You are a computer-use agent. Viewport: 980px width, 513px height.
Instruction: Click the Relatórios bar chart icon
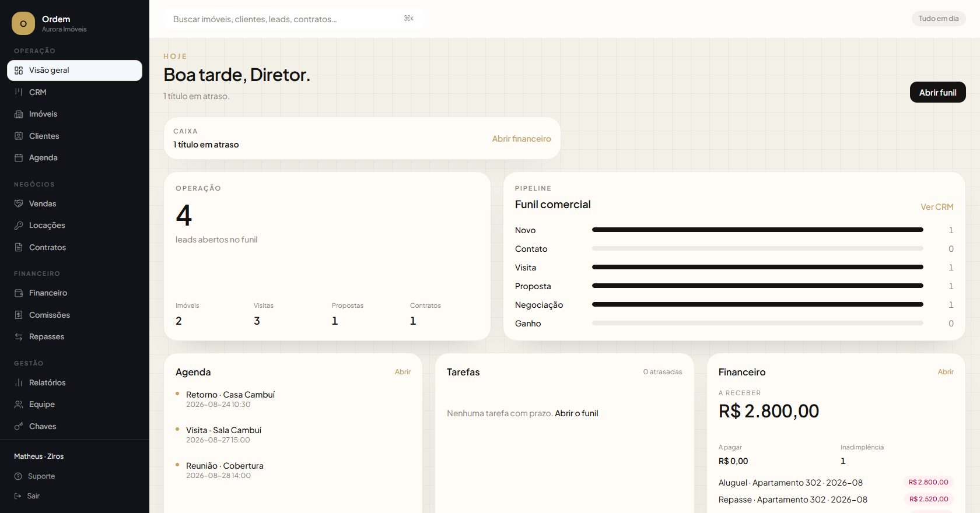(x=19, y=382)
